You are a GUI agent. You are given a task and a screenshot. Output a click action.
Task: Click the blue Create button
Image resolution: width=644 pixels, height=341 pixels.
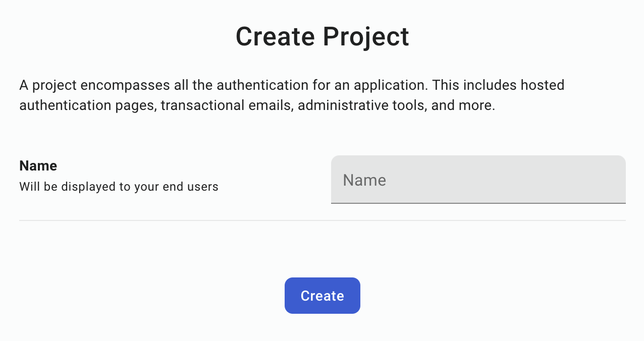[x=322, y=296]
